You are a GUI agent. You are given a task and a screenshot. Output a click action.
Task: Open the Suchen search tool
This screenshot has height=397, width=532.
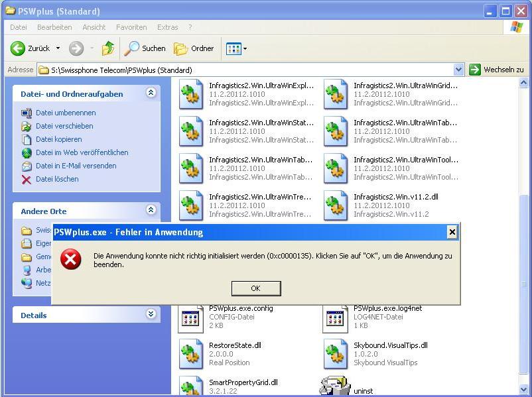pos(145,48)
